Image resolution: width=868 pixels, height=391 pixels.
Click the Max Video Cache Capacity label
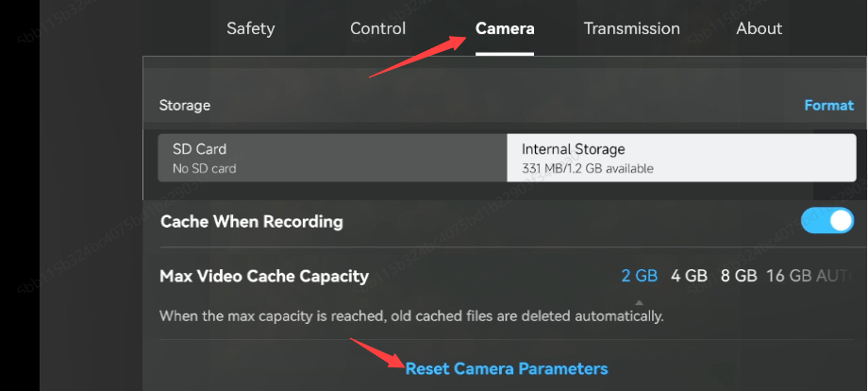pyautogui.click(x=264, y=276)
